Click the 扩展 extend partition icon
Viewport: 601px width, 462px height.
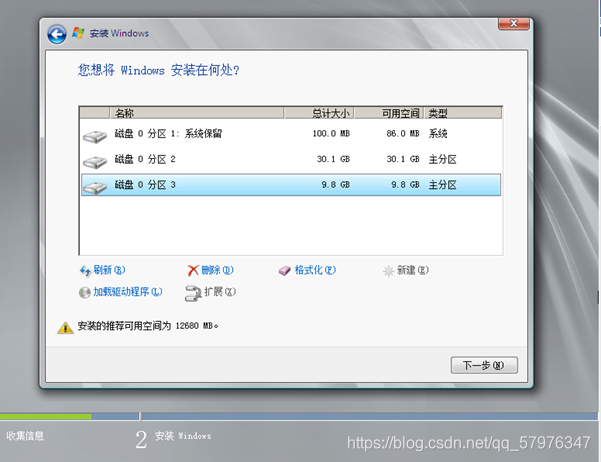(193, 293)
